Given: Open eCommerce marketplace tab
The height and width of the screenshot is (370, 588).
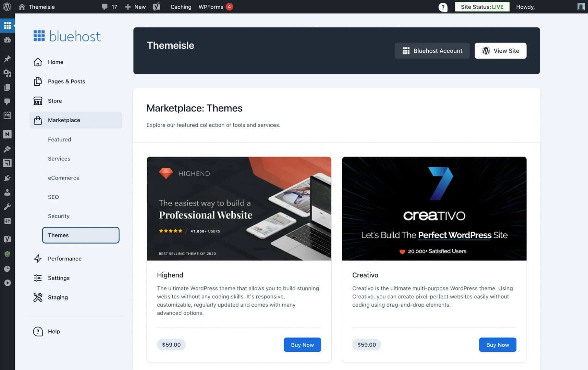Looking at the screenshot, I should point(63,178).
